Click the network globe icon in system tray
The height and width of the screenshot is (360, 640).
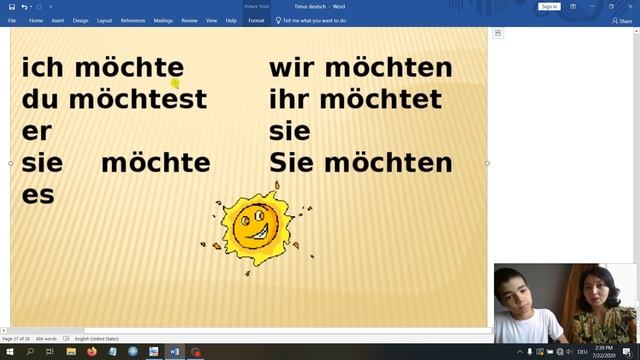coord(560,351)
